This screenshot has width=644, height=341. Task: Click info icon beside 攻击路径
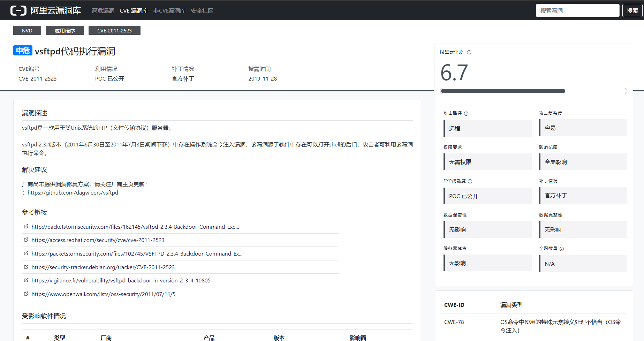466,114
